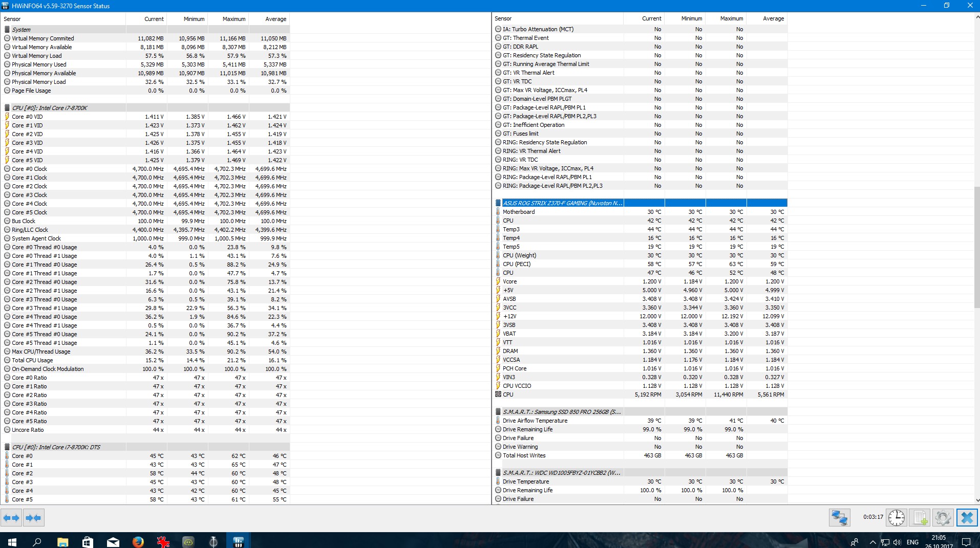
Task: Click the lightning icon beside Vcore
Action: (x=498, y=281)
